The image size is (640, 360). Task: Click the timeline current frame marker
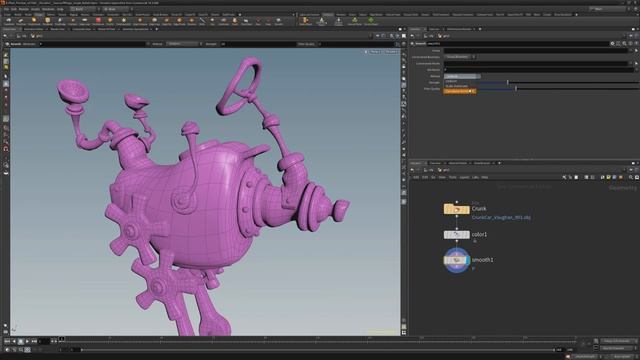(62, 339)
